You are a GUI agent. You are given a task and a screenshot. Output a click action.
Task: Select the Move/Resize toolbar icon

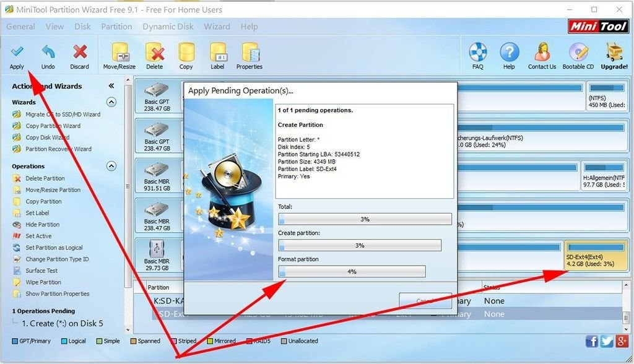tap(119, 52)
